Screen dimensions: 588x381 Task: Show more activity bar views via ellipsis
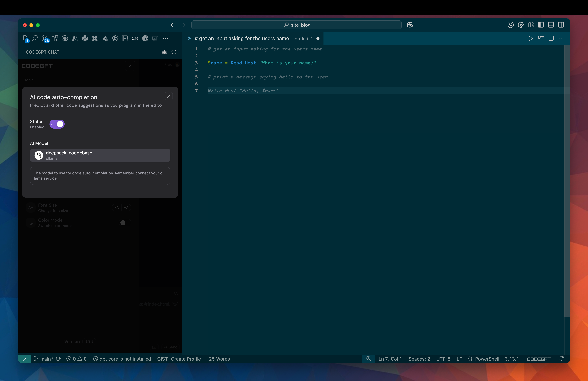click(x=166, y=39)
